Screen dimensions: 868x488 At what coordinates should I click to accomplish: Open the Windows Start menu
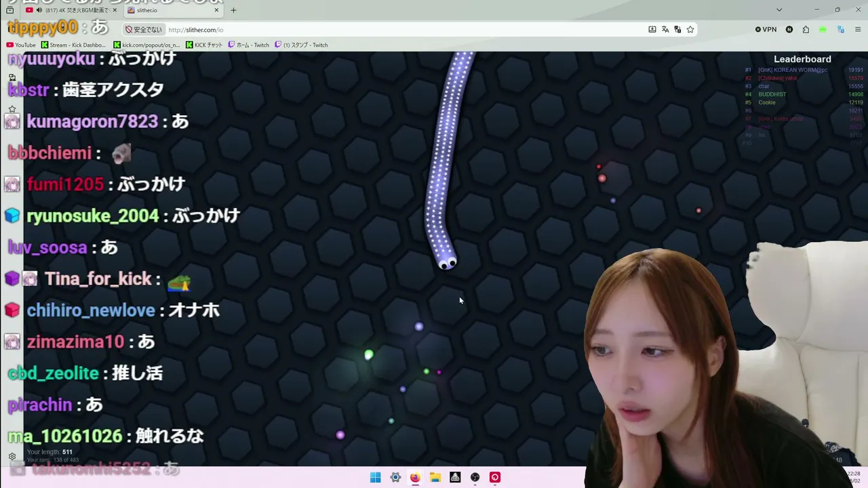pos(375,477)
